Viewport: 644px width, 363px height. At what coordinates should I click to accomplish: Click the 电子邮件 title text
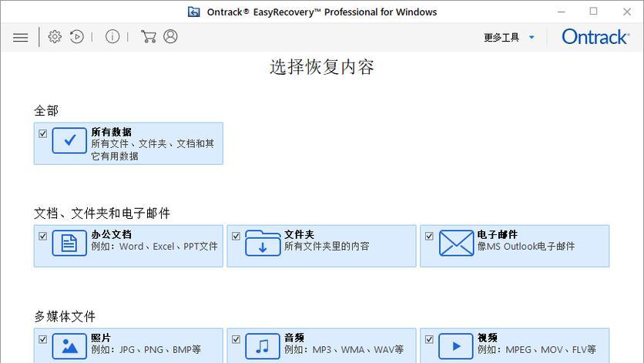tap(498, 234)
